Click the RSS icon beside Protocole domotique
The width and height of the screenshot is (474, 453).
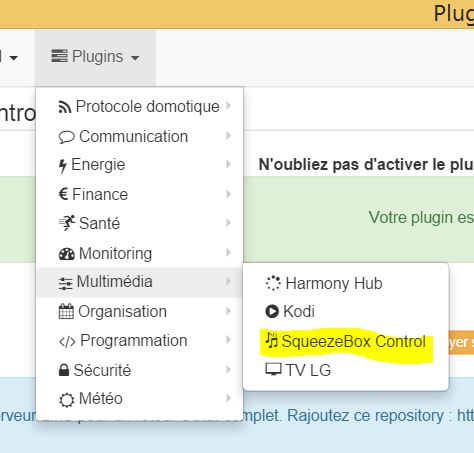pyautogui.click(x=65, y=107)
